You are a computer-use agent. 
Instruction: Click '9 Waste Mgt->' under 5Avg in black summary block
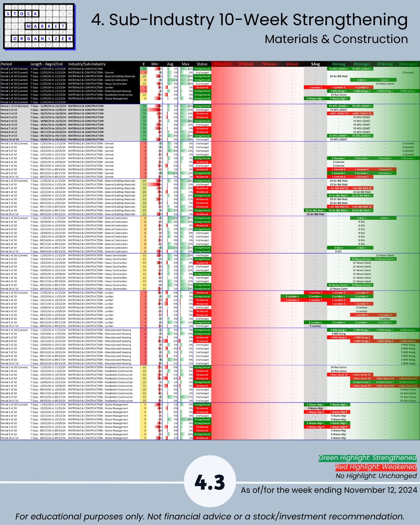[315, 99]
